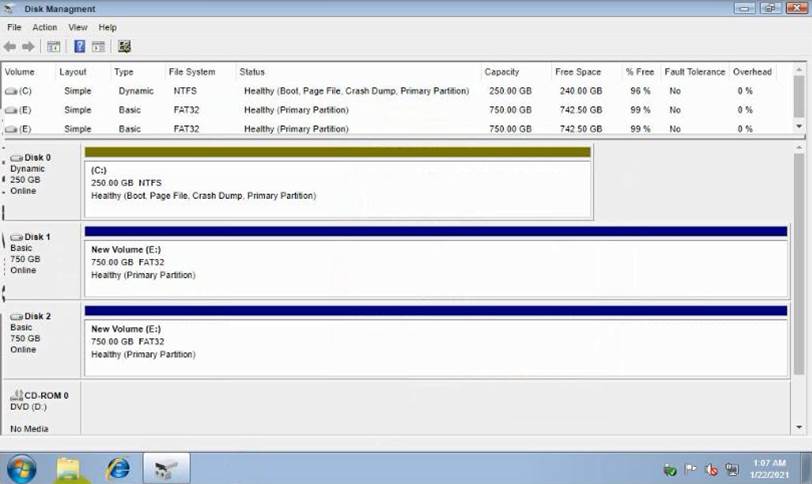This screenshot has height=484, width=812.
Task: Open Internet Explorer from the taskbar
Action: pos(118,467)
